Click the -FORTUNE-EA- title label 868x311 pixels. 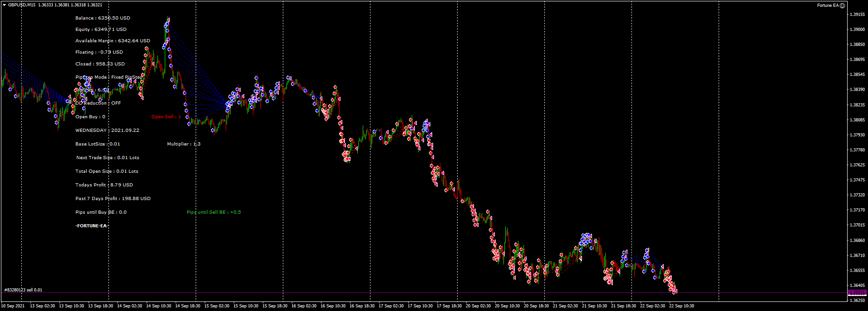coord(92,226)
